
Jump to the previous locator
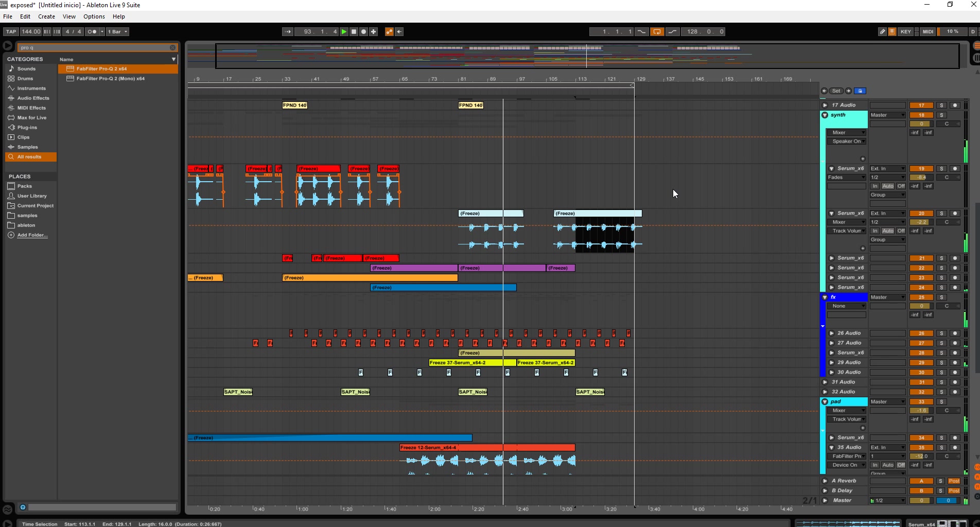tap(825, 91)
